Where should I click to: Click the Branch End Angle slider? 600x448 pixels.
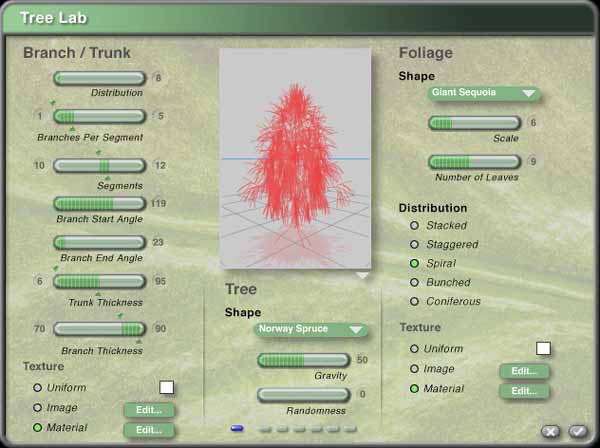coord(99,243)
